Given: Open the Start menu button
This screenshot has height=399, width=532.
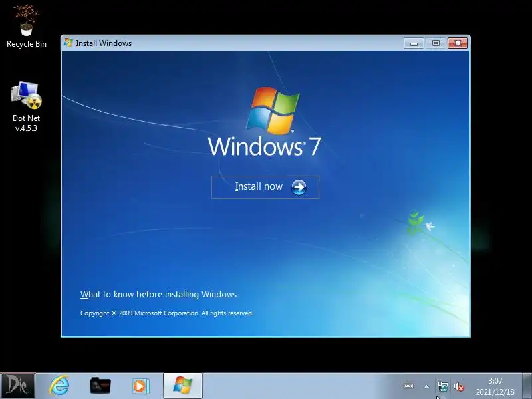Looking at the screenshot, I should [x=17, y=386].
